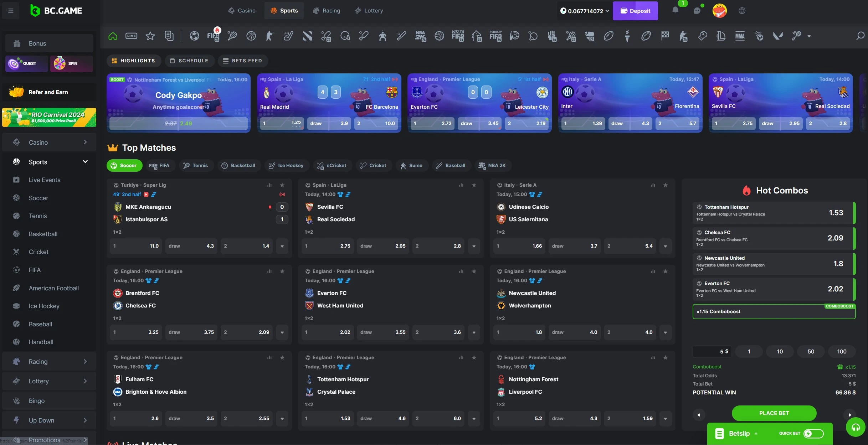Select the tennis racket sport icon
This screenshot has height=445, width=868.
click(232, 36)
